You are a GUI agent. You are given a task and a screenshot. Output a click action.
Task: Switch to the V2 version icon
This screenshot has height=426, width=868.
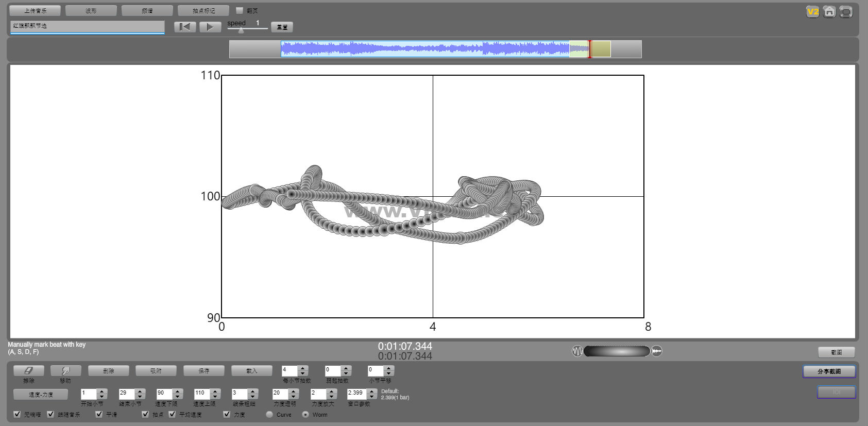813,12
